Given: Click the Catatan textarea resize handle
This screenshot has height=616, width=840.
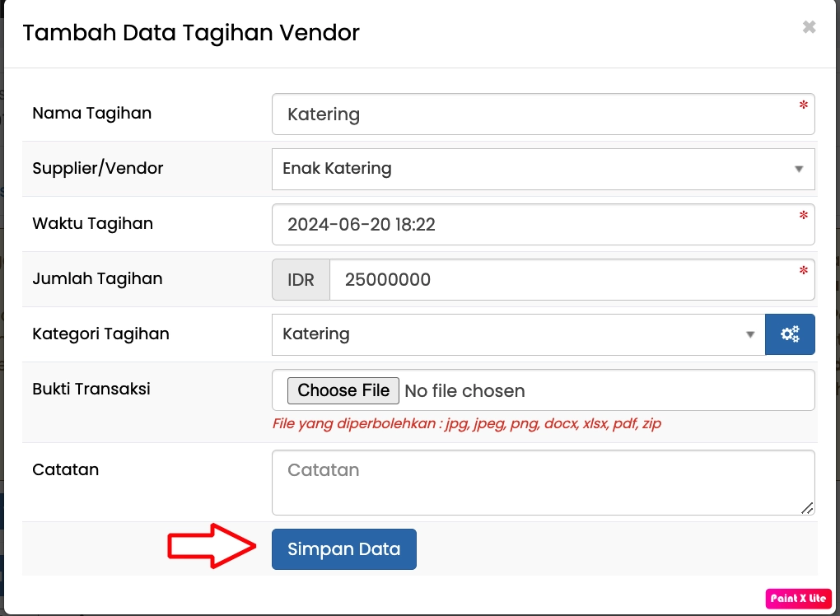Looking at the screenshot, I should [x=808, y=508].
